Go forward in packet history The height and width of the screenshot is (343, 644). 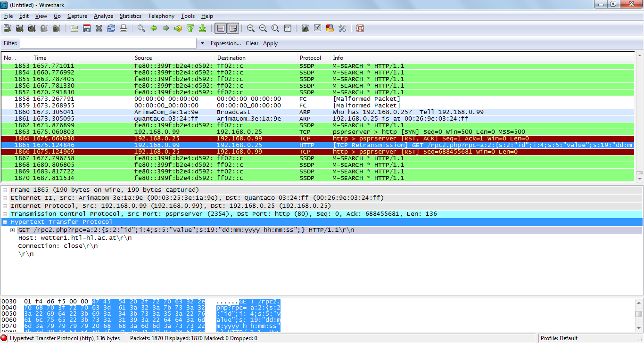(x=166, y=28)
